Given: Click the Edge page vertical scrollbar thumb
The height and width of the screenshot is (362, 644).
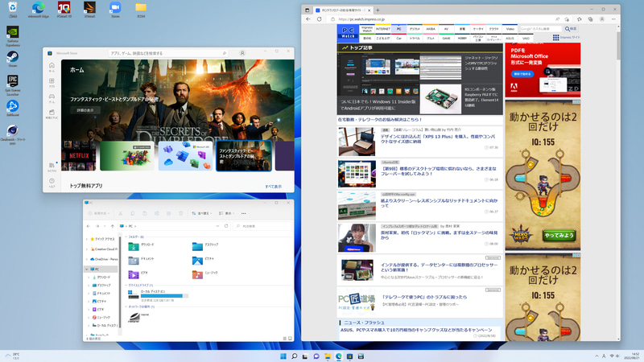Looking at the screenshot, I should tap(618, 44).
